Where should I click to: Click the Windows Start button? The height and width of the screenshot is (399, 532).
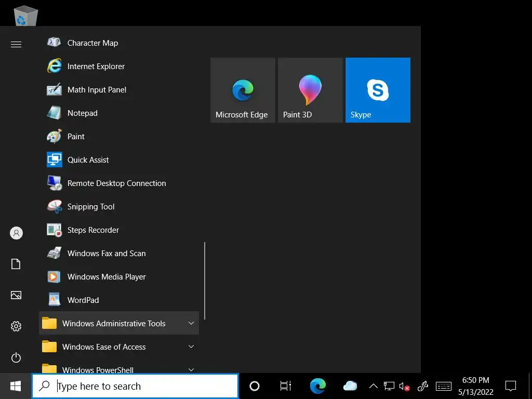tap(16, 386)
